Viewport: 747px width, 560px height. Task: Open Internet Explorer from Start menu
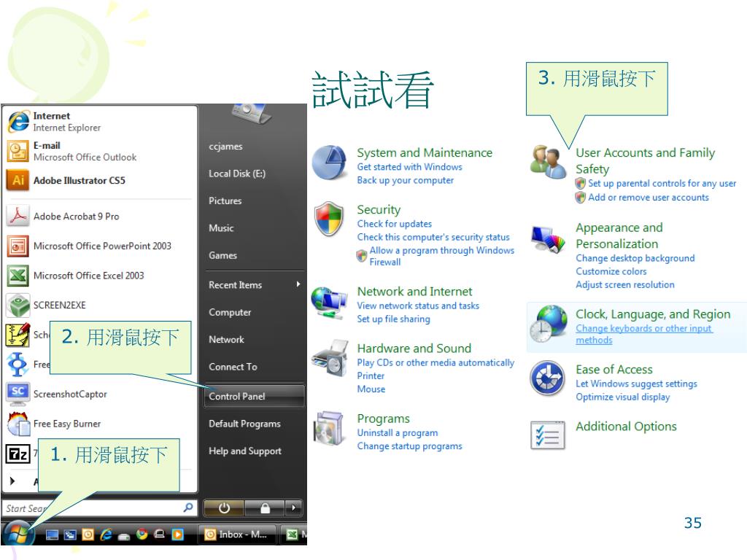pyautogui.click(x=100, y=122)
